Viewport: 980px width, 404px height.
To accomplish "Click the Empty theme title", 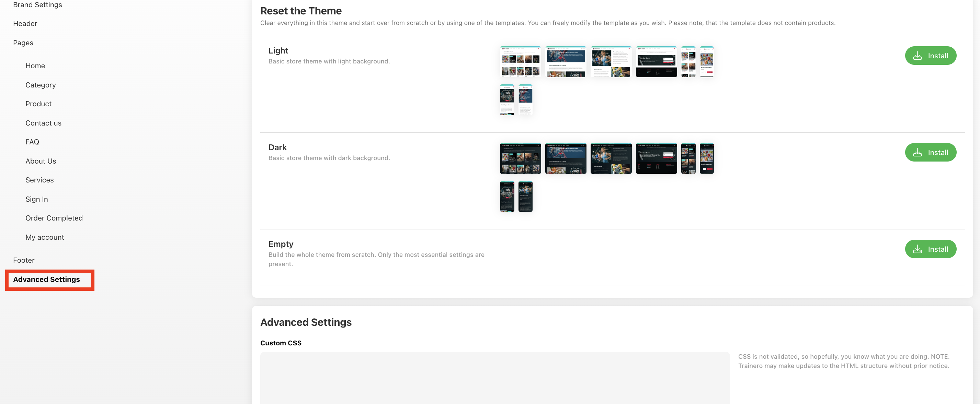I will (281, 244).
